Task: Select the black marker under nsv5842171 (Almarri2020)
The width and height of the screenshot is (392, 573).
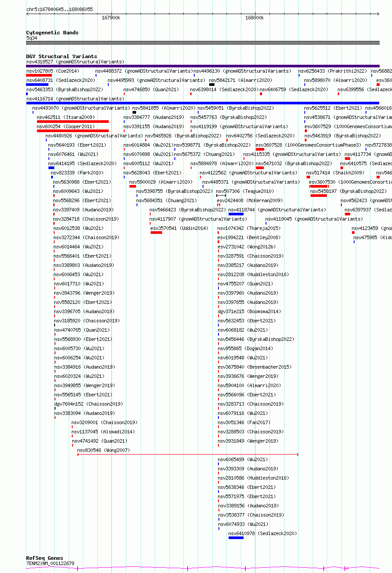Action: point(212,85)
